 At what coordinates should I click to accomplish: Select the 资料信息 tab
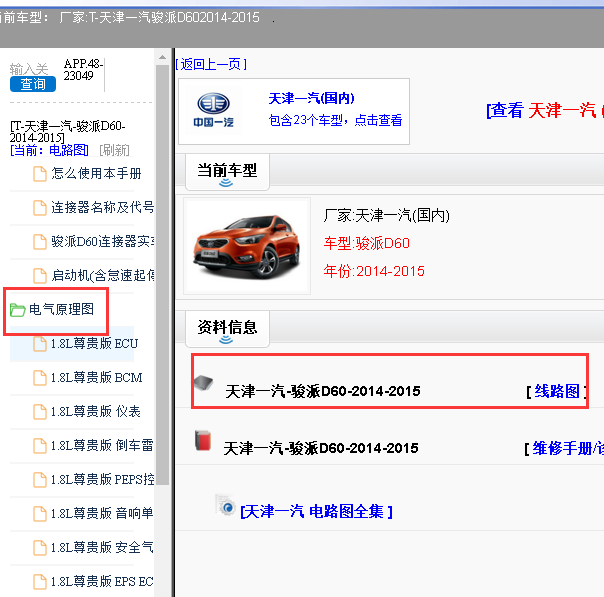[x=227, y=329]
